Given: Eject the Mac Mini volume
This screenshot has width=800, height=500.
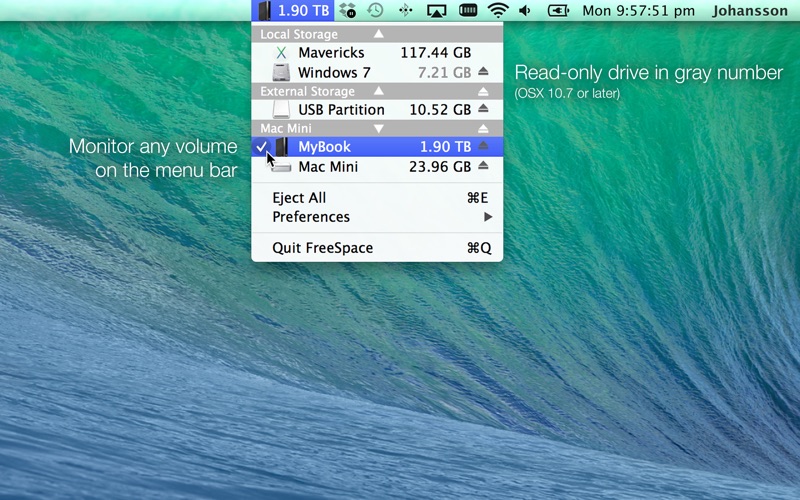Looking at the screenshot, I should point(483,166).
